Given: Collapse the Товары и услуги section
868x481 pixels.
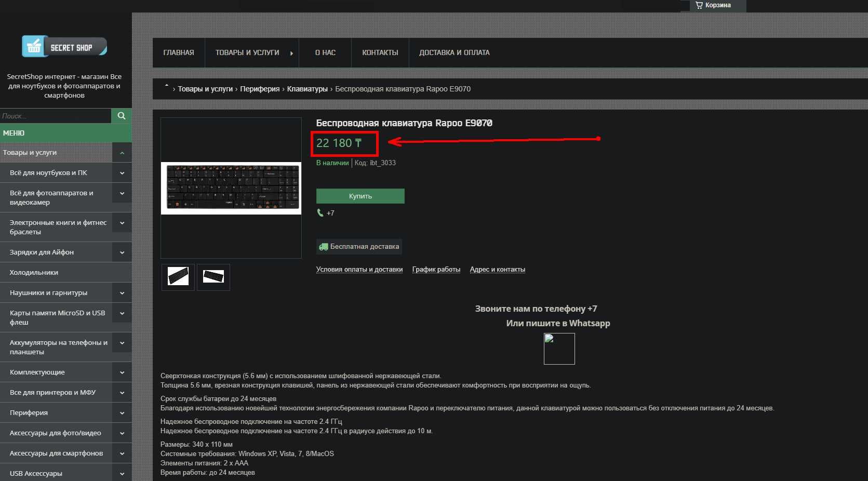Looking at the screenshot, I should (x=122, y=153).
